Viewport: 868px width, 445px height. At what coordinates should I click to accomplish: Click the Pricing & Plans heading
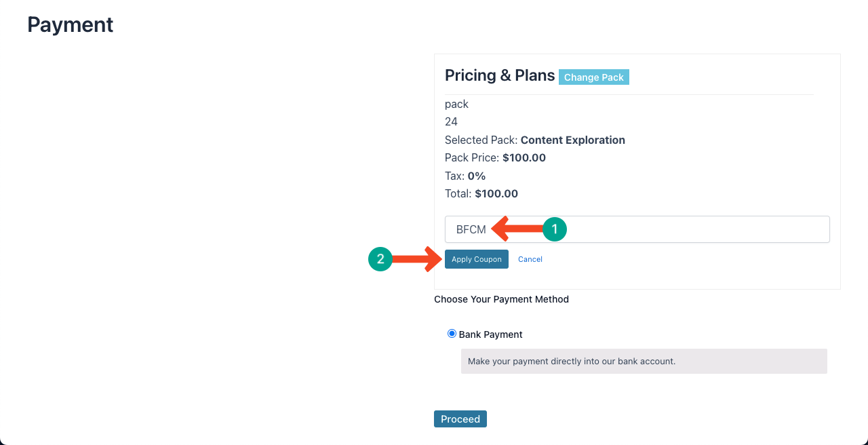[500, 75]
